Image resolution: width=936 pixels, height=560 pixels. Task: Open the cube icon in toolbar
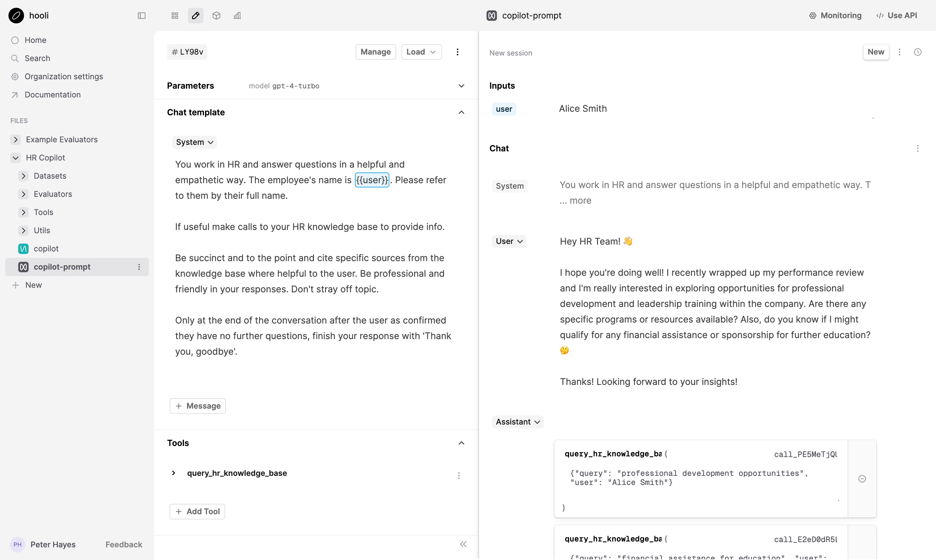point(216,16)
